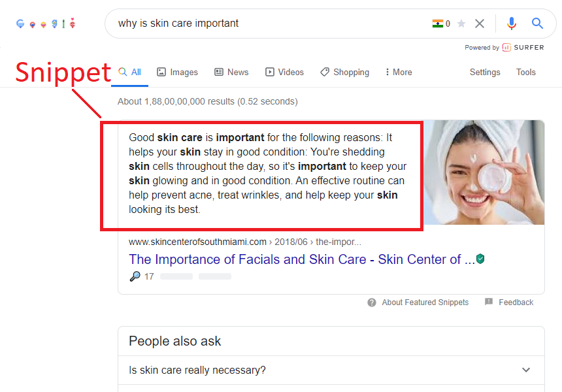Viewport: 562px width, 392px height.
Task: Switch to the Shopping tab
Action: 345,72
